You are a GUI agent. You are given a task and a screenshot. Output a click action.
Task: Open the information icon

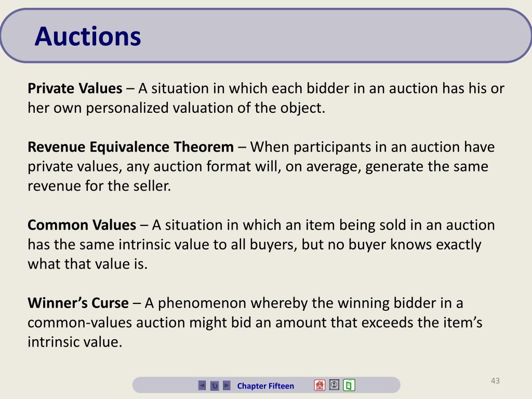tap(334, 385)
